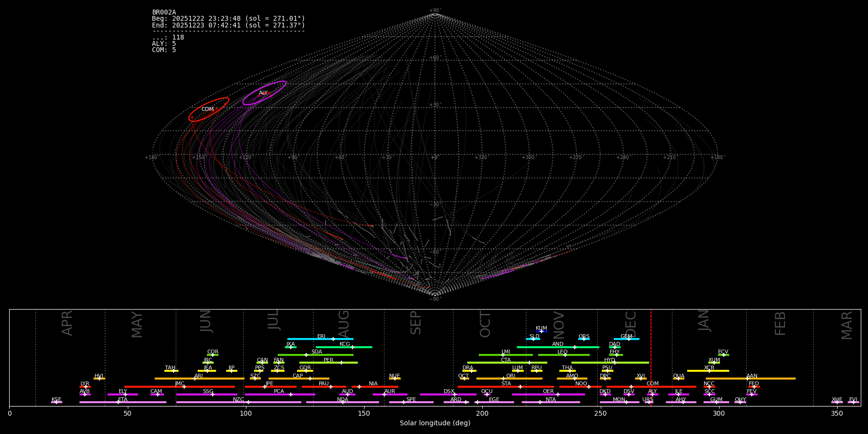Click the +240 longitude label

click(623, 157)
